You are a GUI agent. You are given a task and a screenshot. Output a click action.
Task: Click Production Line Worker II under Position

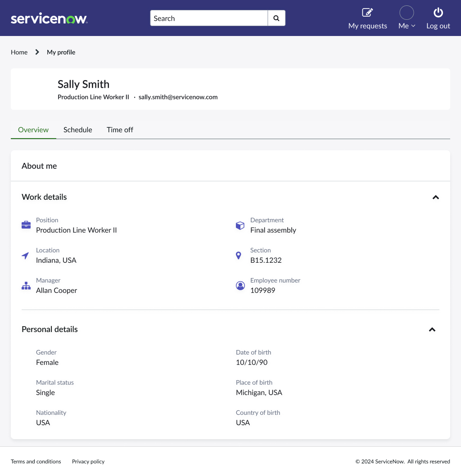point(76,230)
